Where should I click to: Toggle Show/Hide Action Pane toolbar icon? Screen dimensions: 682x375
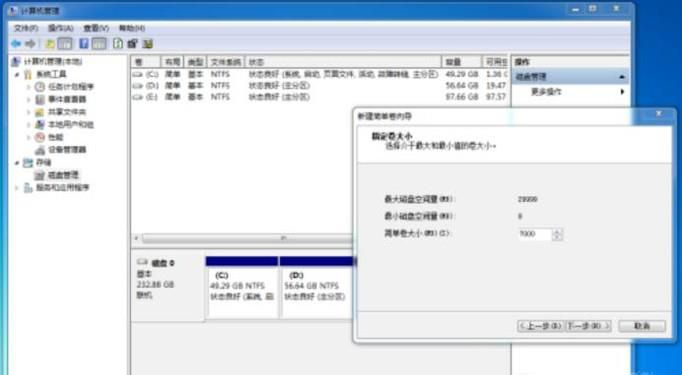point(99,44)
